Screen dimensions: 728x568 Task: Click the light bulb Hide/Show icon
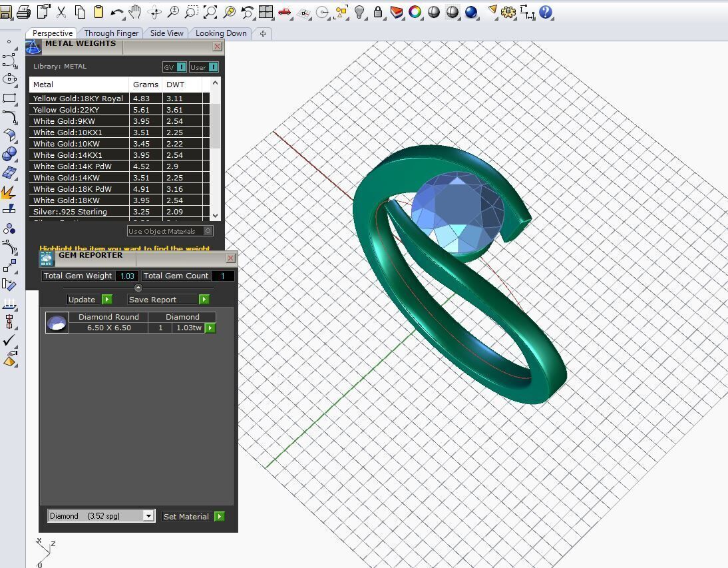pyautogui.click(x=359, y=12)
